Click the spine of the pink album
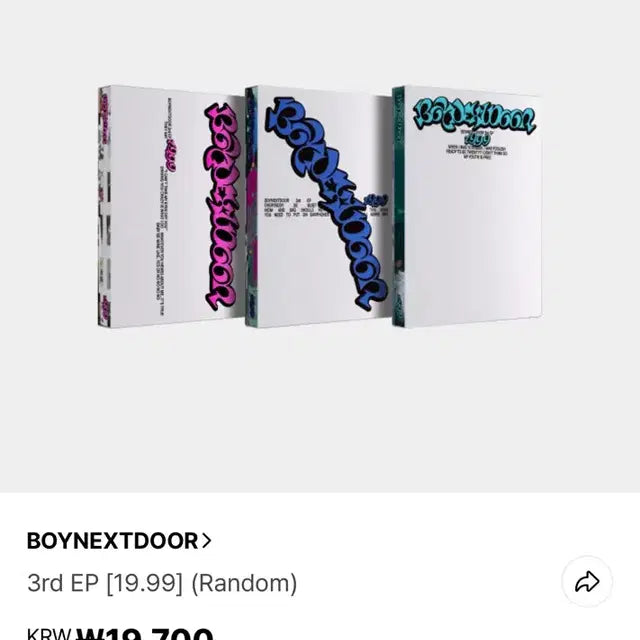 tap(104, 206)
